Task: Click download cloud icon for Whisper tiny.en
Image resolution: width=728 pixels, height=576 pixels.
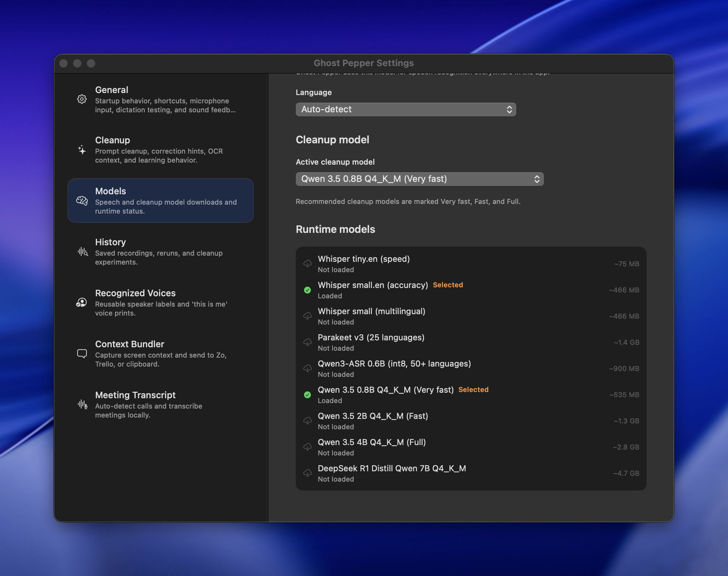Action: point(307,264)
